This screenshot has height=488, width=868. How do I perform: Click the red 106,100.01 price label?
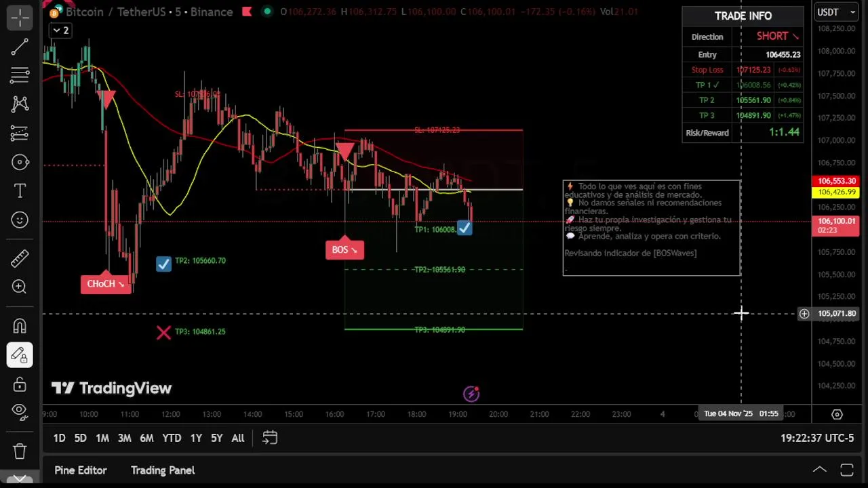(x=835, y=226)
